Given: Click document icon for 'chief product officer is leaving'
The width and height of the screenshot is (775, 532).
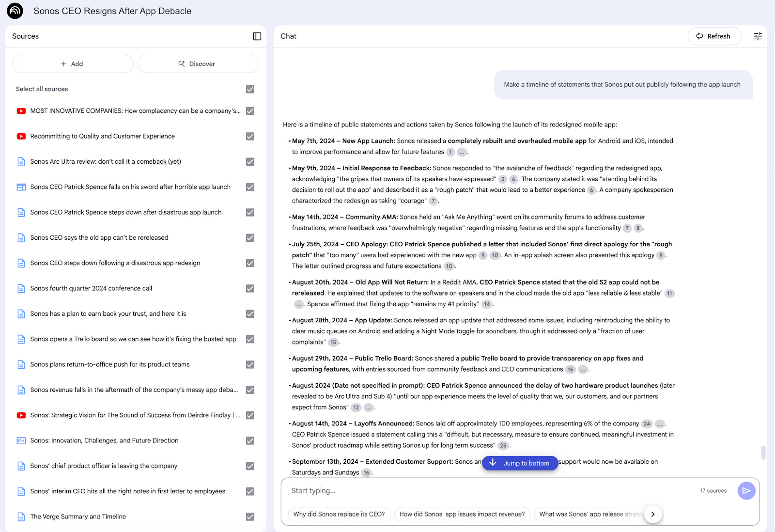Looking at the screenshot, I should pyautogui.click(x=21, y=466).
